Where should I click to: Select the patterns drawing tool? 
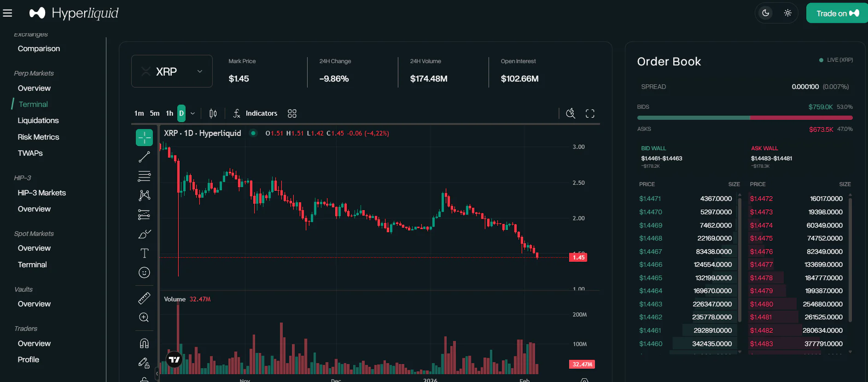[144, 195]
